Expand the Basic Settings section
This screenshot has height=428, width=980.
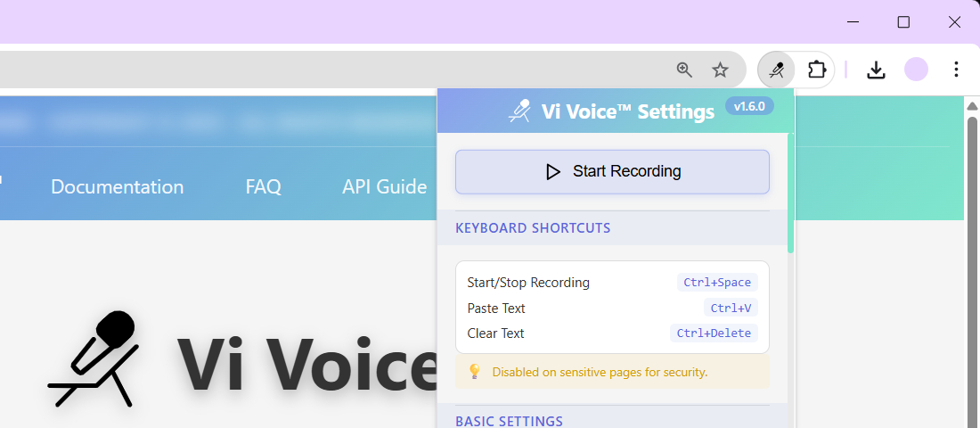tap(509, 421)
